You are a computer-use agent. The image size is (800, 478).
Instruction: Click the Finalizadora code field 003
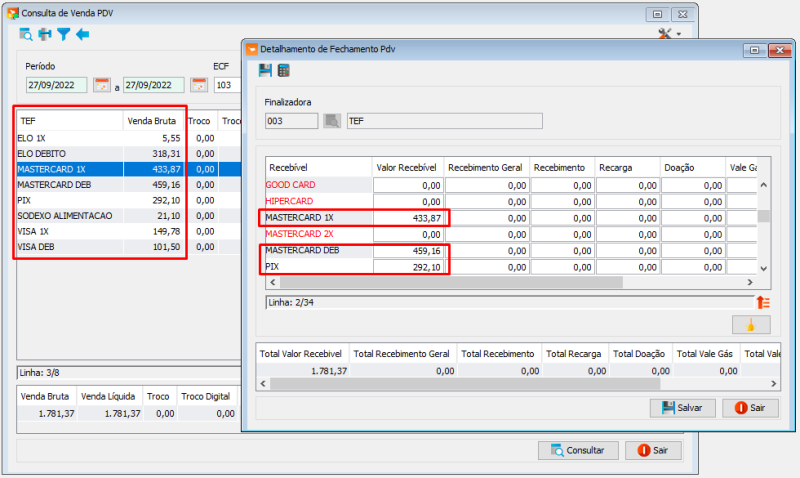coord(291,121)
